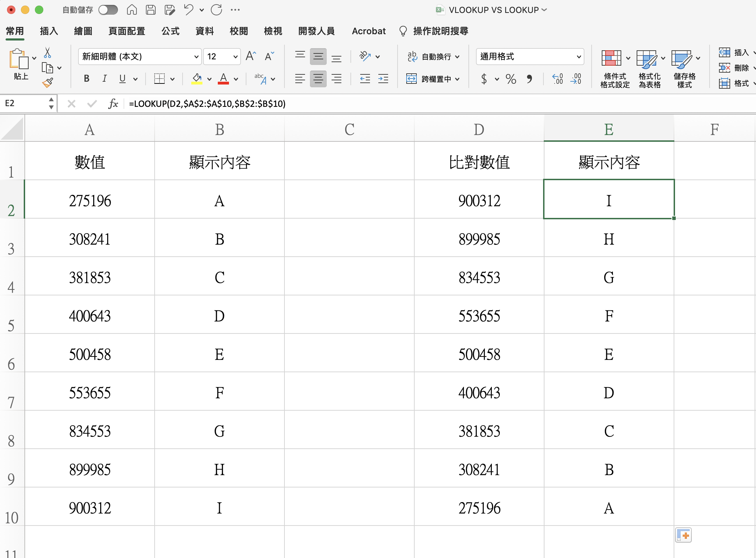The image size is (756, 558).
Task: Toggle Italic formatting
Action: tap(104, 79)
